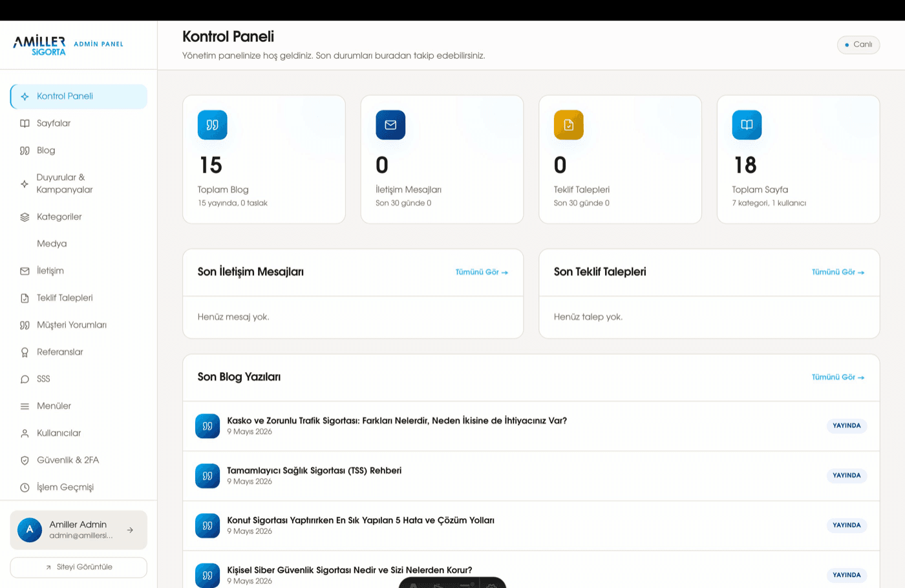Click the Referanslar award icon
Screen dimensions: 905x588
[x=25, y=352]
